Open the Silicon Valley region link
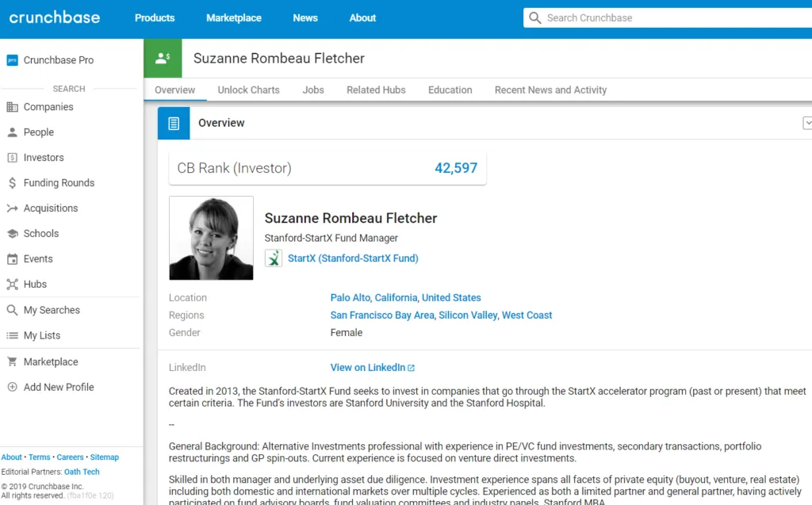 468,316
